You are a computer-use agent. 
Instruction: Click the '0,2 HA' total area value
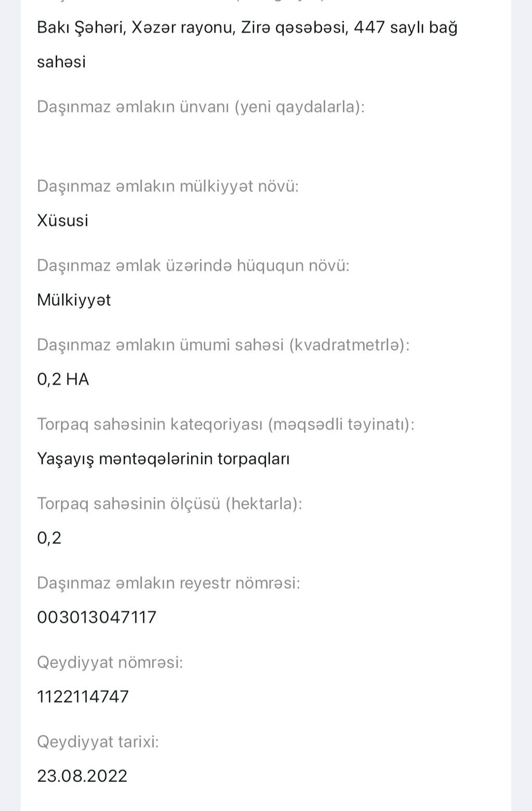pyautogui.click(x=63, y=380)
